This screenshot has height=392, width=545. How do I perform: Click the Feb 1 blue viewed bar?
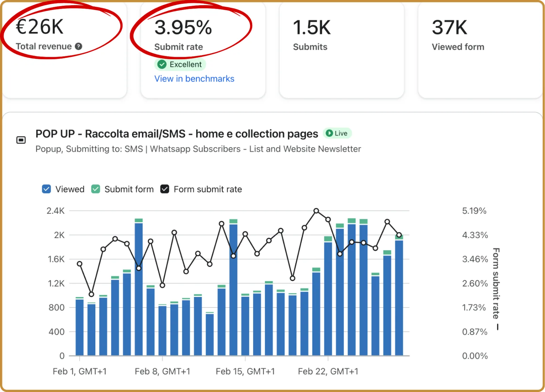[x=80, y=328]
